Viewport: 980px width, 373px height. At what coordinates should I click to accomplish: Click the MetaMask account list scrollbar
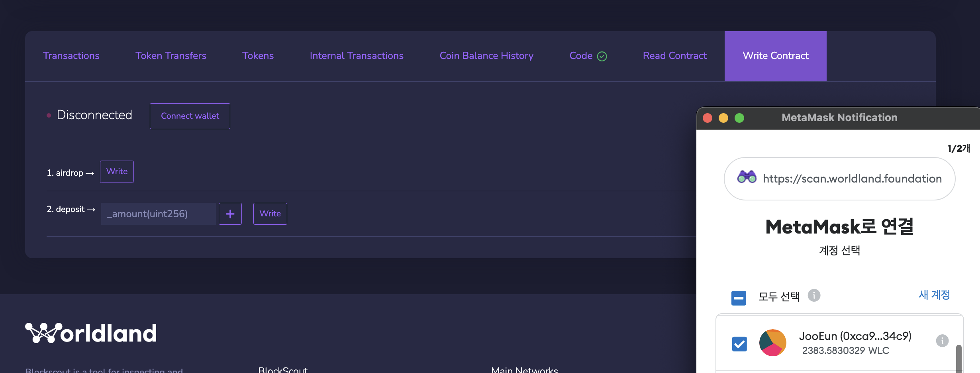[958, 358]
